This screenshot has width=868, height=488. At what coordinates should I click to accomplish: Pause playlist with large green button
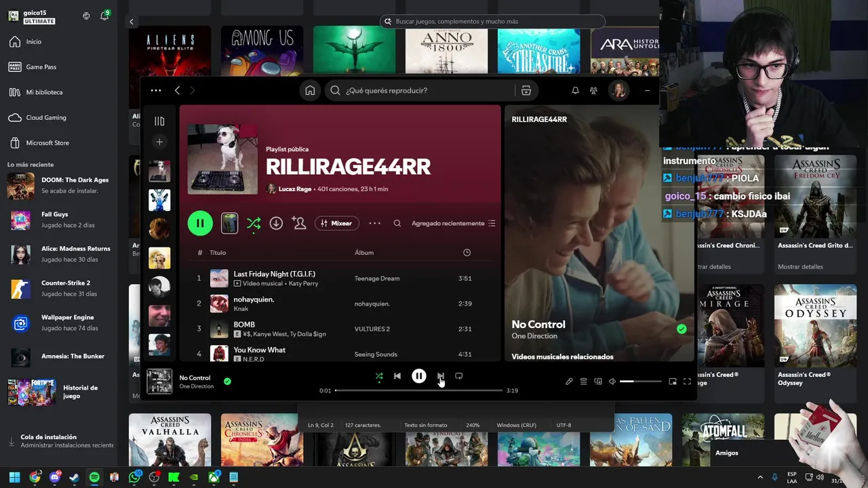[x=200, y=223]
